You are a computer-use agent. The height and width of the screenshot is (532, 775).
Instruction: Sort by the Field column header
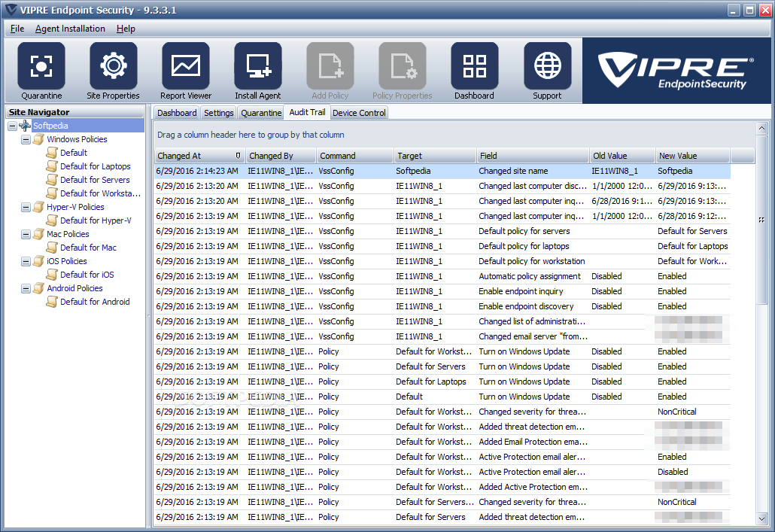point(533,156)
